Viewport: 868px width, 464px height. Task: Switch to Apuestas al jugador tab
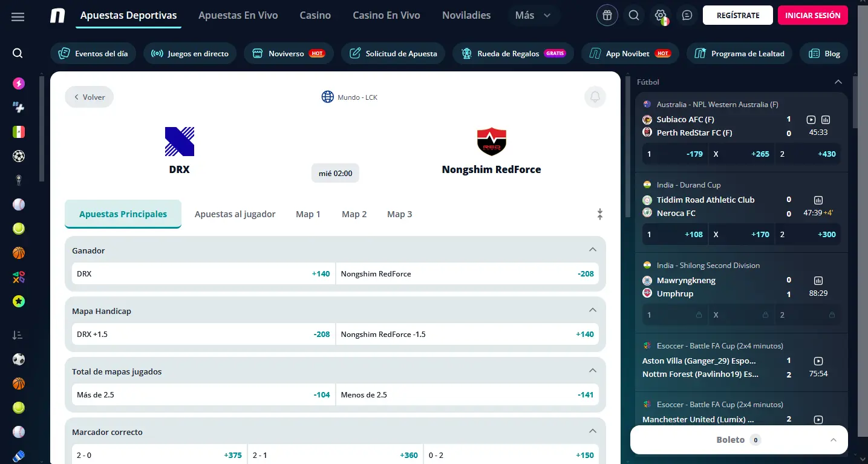(x=235, y=214)
